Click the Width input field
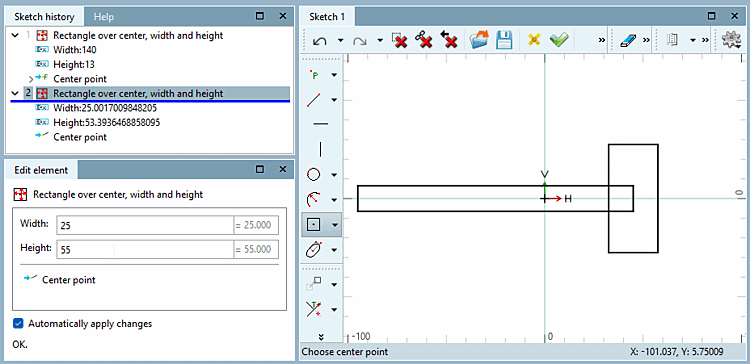The width and height of the screenshot is (750, 364). [144, 225]
